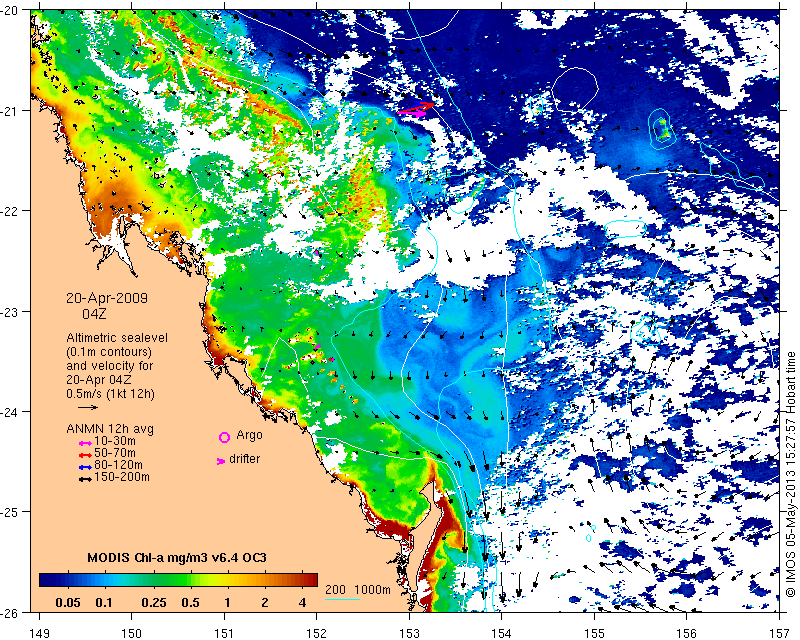
Task: Click the 'Altimetric sealevel' legend text
Action: [x=117, y=338]
